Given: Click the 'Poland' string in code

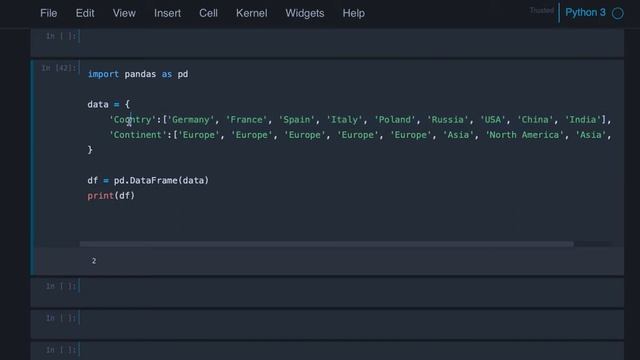Looking at the screenshot, I should point(395,120).
